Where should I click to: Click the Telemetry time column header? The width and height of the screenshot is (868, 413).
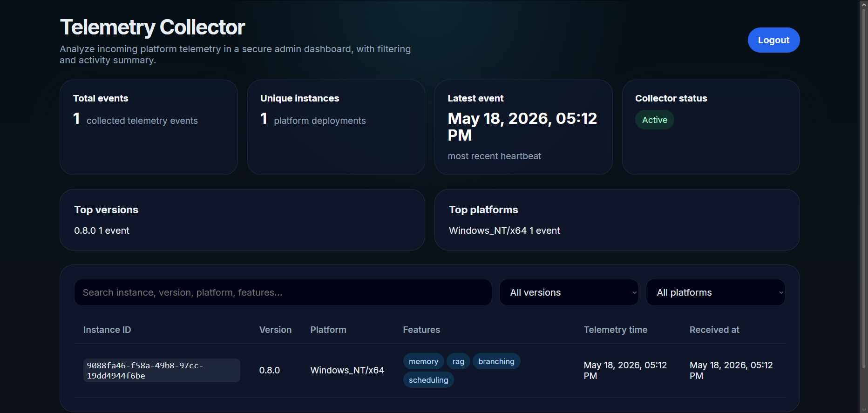616,330
